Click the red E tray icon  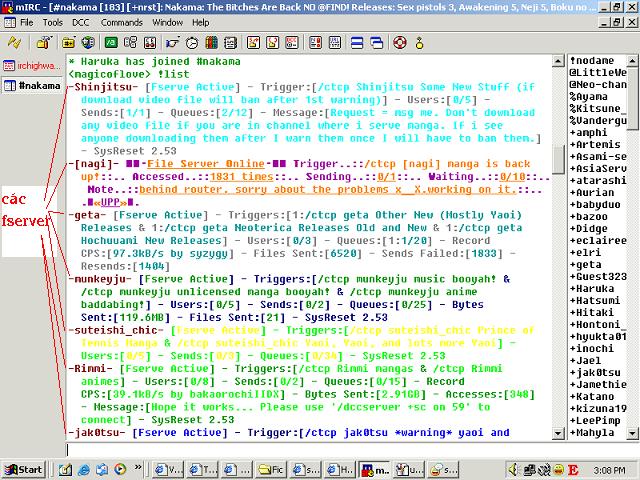pyautogui.click(x=573, y=470)
